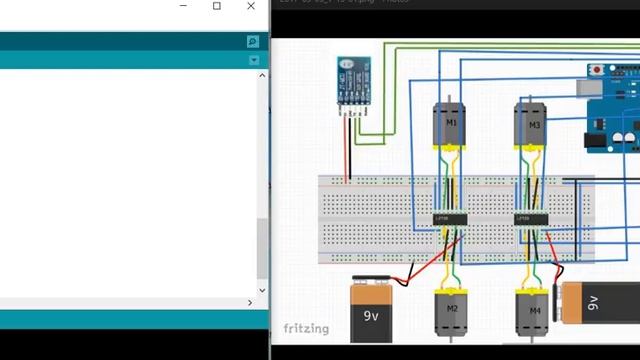640x360 pixels.
Task: Click the Arduino board's red reset button
Action: (596, 70)
